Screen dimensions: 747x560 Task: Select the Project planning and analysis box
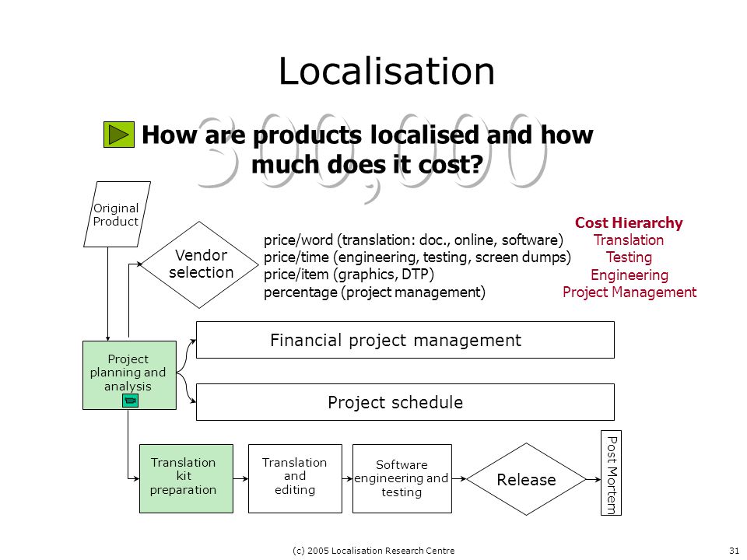(130, 375)
